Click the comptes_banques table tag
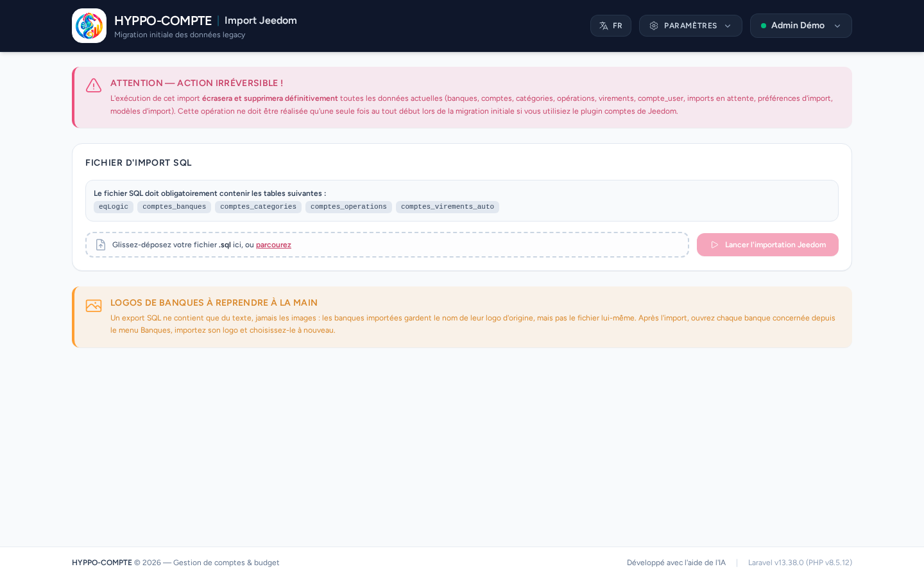 click(174, 207)
